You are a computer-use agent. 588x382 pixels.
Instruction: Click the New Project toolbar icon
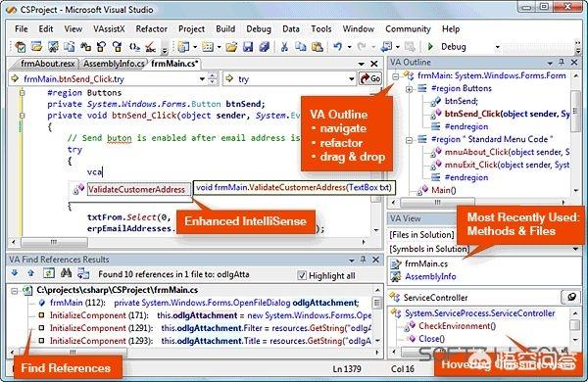pyautogui.click(x=183, y=47)
